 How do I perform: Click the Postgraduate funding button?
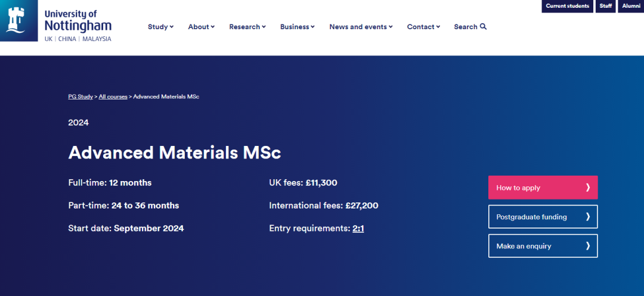[531, 217]
